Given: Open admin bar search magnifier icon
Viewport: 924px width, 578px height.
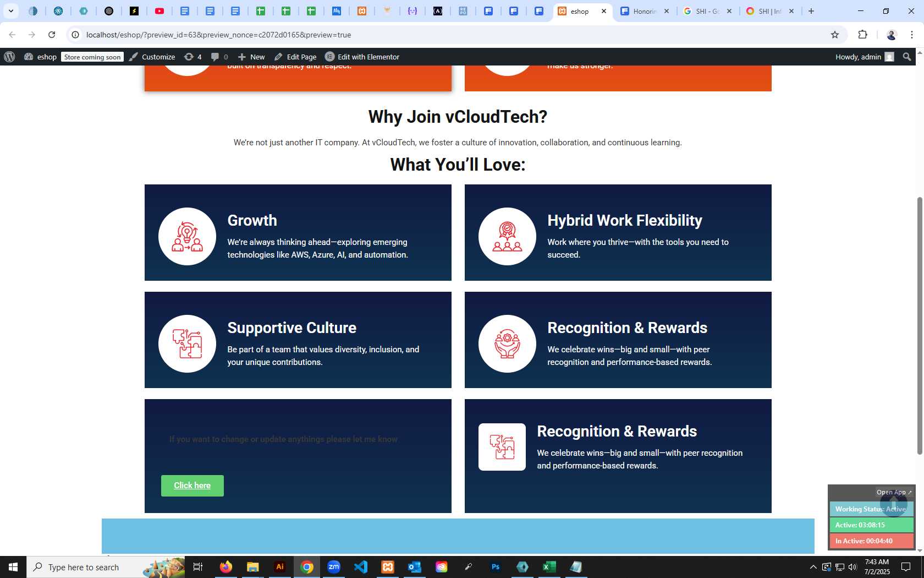Looking at the screenshot, I should coord(907,57).
